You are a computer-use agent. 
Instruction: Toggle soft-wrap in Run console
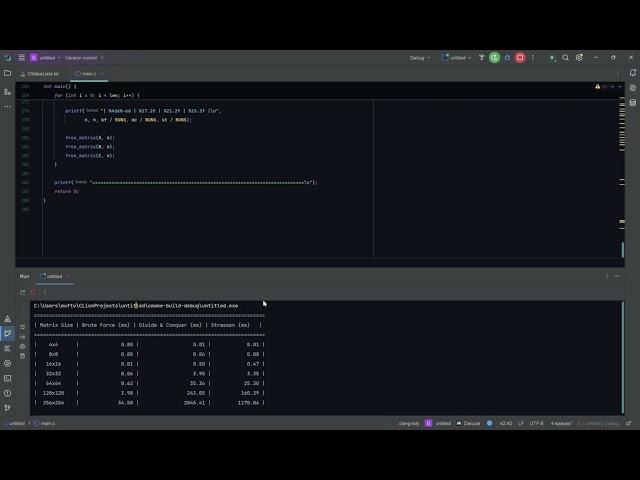point(22,327)
